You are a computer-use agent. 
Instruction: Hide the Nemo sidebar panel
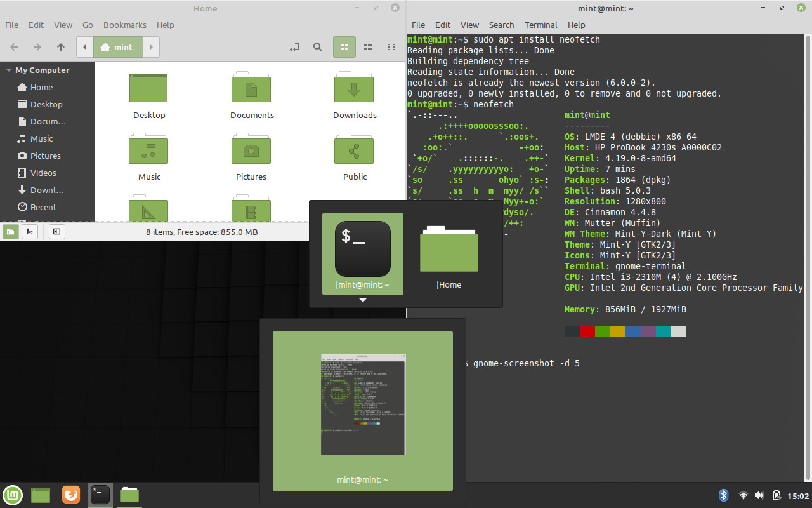[56, 231]
